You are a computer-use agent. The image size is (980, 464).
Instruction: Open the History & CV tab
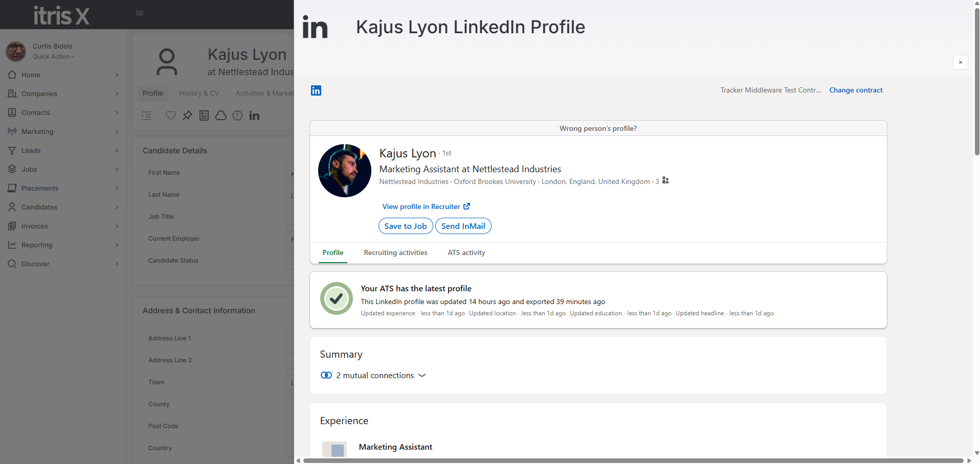(x=199, y=93)
